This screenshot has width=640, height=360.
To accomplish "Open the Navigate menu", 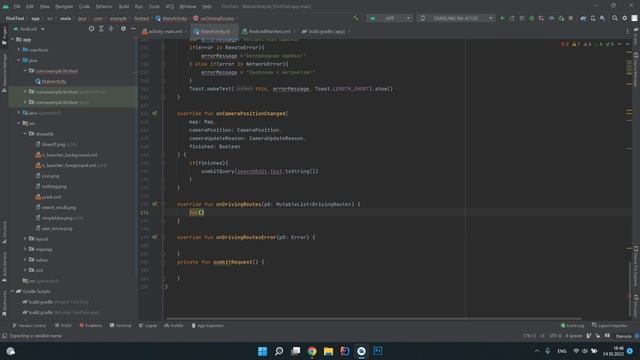I will 64,7.
